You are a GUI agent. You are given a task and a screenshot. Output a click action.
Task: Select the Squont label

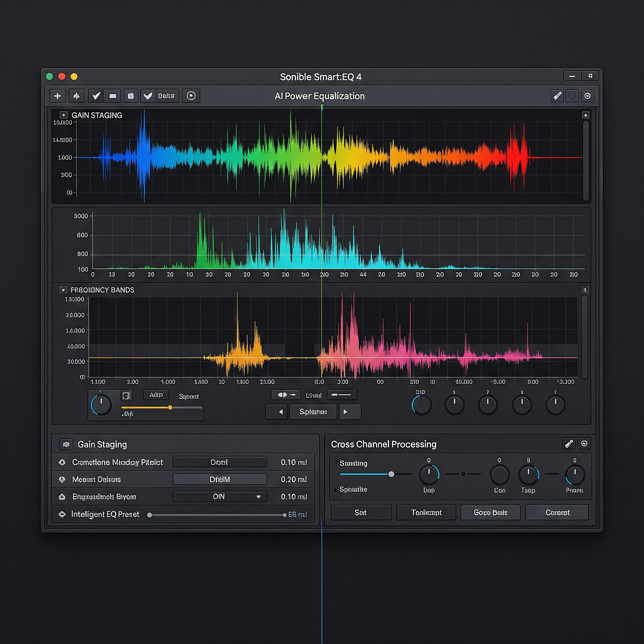click(x=189, y=396)
